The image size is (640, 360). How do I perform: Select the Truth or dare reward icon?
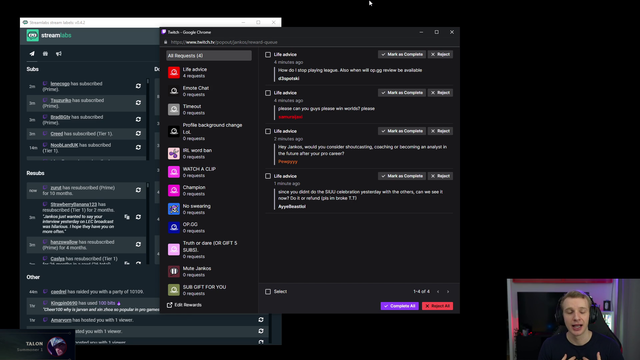click(x=173, y=249)
